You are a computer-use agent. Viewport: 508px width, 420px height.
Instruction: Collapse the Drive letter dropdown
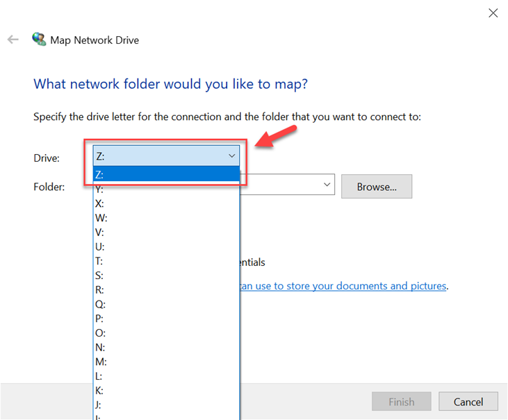tap(231, 156)
